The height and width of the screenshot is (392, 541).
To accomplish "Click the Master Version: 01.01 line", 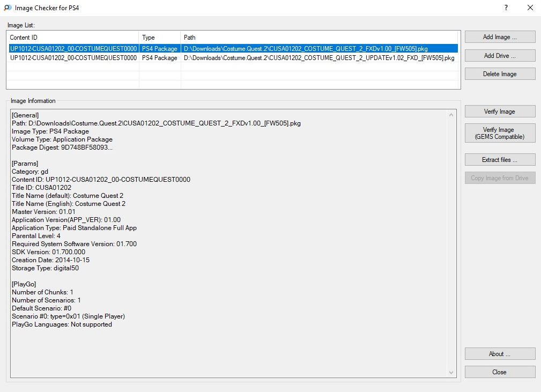I will 43,212.
